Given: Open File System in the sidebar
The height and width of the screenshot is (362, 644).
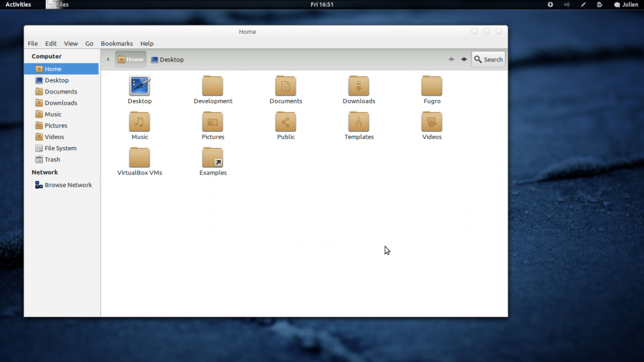Looking at the screenshot, I should tap(60, 148).
